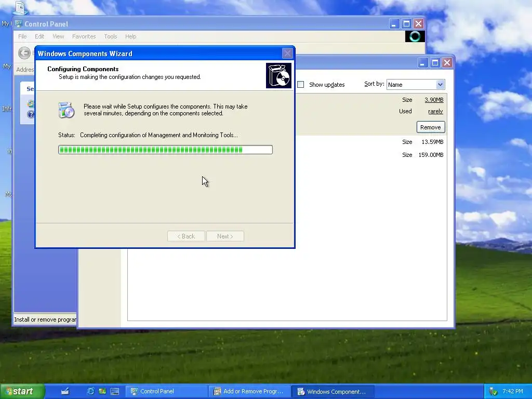Viewport: 532px width, 399px height.
Task: Switch to Windows Components taskbar button
Action: (333, 392)
